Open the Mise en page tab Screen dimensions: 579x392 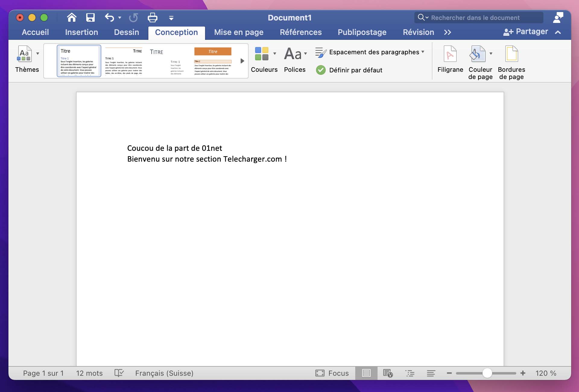[x=239, y=32]
